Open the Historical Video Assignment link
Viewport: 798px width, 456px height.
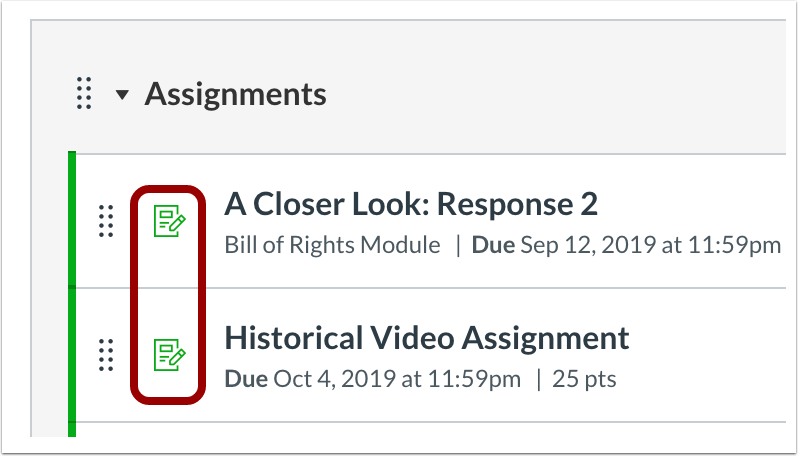pyautogui.click(x=426, y=338)
